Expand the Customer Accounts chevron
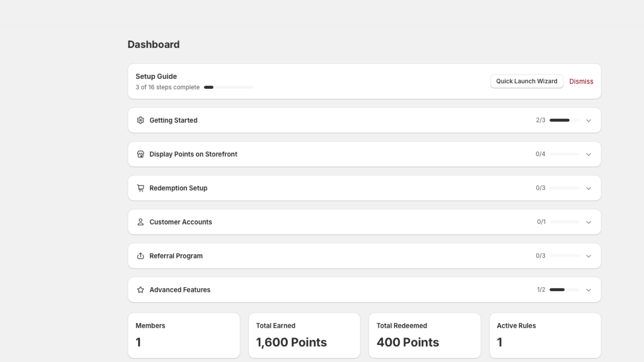The width and height of the screenshot is (644, 362). click(x=588, y=222)
